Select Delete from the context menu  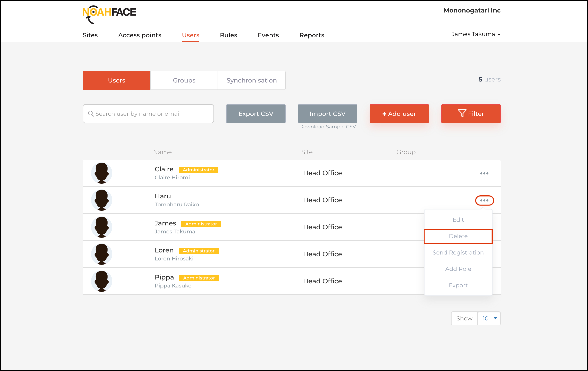458,236
